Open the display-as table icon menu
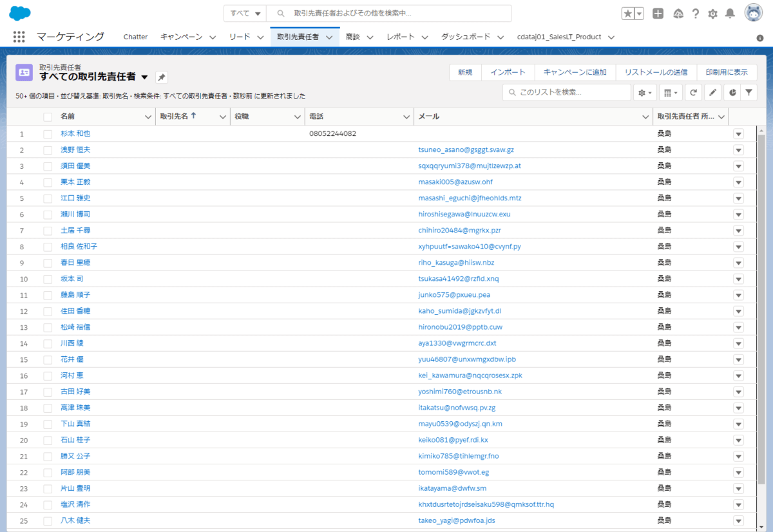Image resolution: width=773 pixels, height=532 pixels. click(x=671, y=93)
